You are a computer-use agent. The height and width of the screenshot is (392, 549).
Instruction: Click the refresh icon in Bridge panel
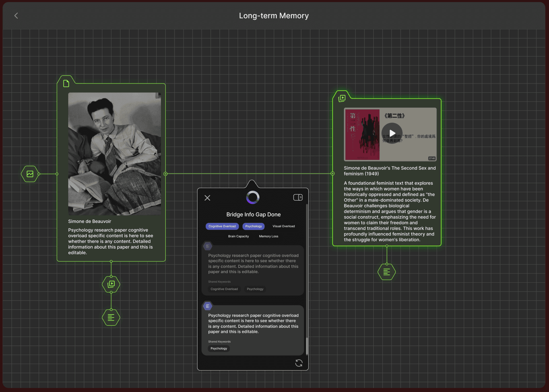299,363
